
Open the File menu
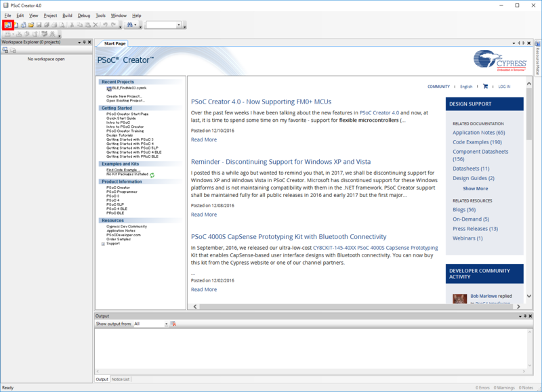(7, 16)
